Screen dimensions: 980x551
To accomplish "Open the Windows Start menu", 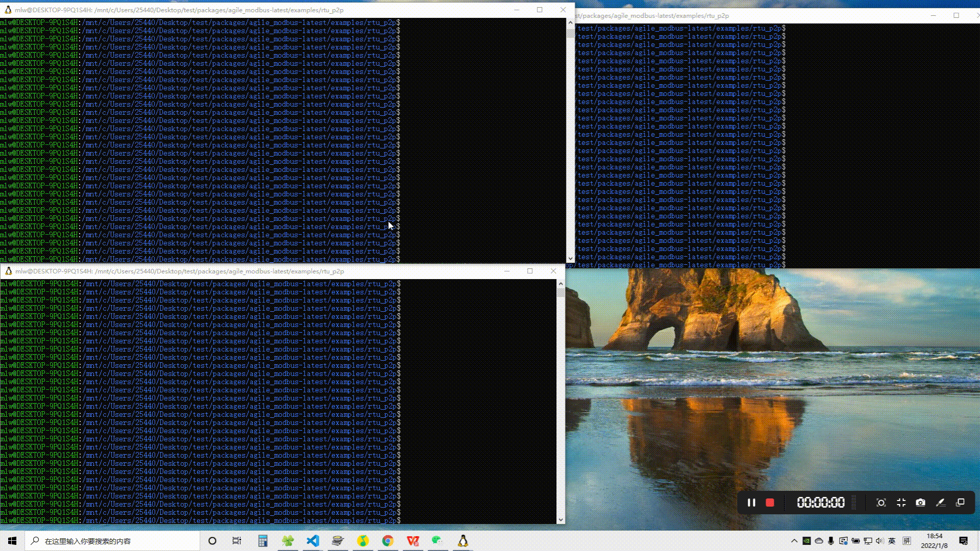I will [12, 541].
